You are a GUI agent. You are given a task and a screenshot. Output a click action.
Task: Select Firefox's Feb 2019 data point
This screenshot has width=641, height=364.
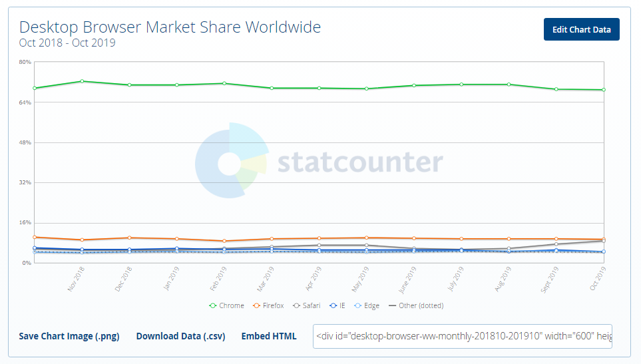point(224,241)
